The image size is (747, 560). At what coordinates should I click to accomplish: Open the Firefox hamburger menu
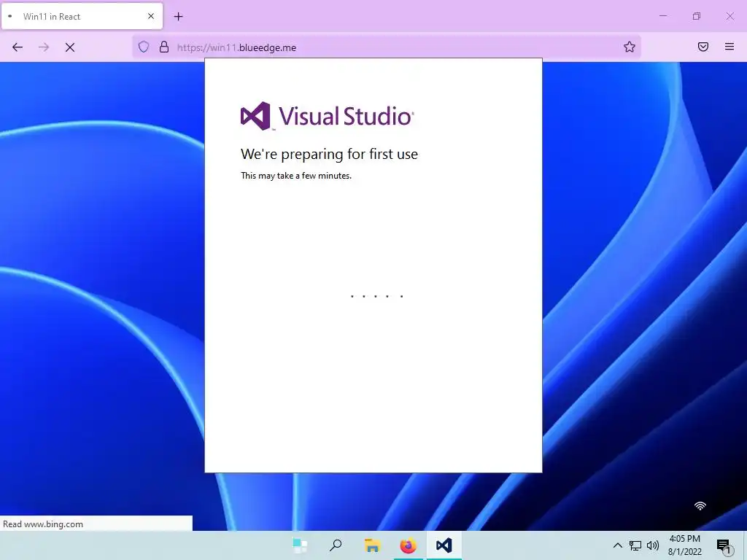[x=729, y=47]
